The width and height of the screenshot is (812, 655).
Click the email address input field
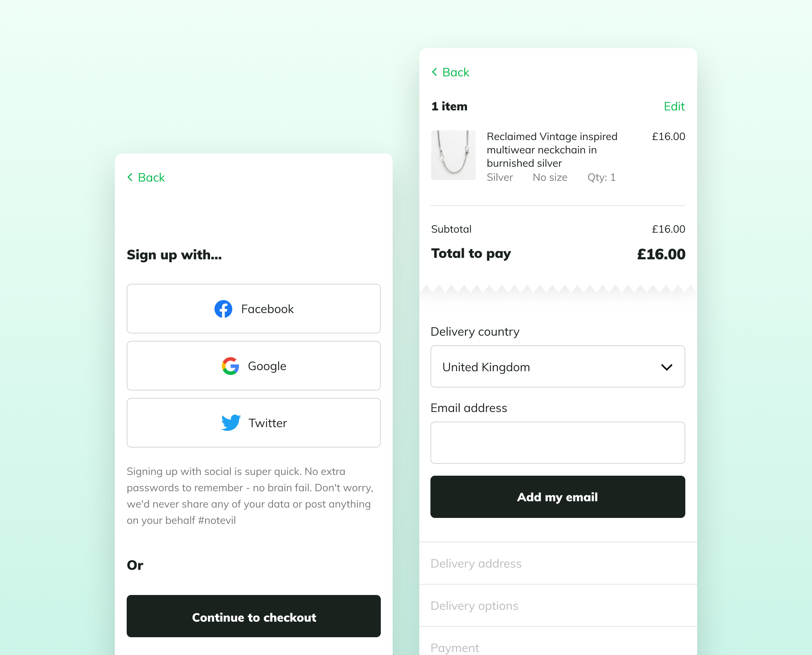tap(558, 442)
